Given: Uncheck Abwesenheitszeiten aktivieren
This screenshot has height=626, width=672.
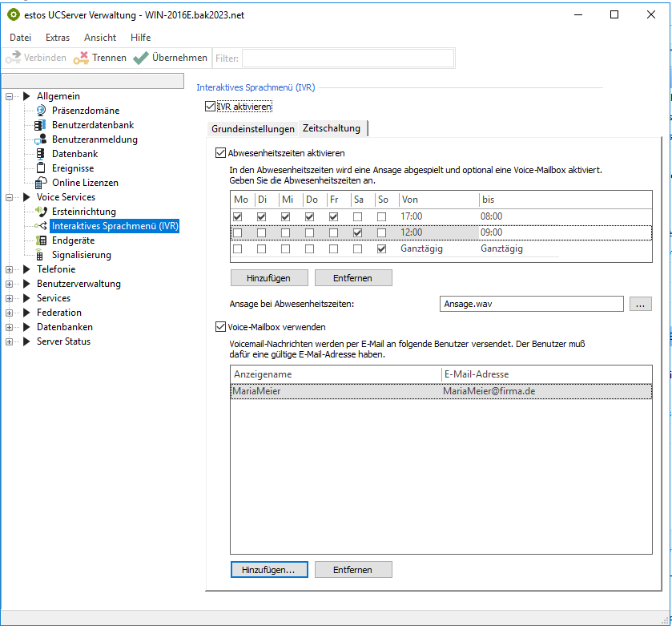Looking at the screenshot, I should (x=220, y=154).
